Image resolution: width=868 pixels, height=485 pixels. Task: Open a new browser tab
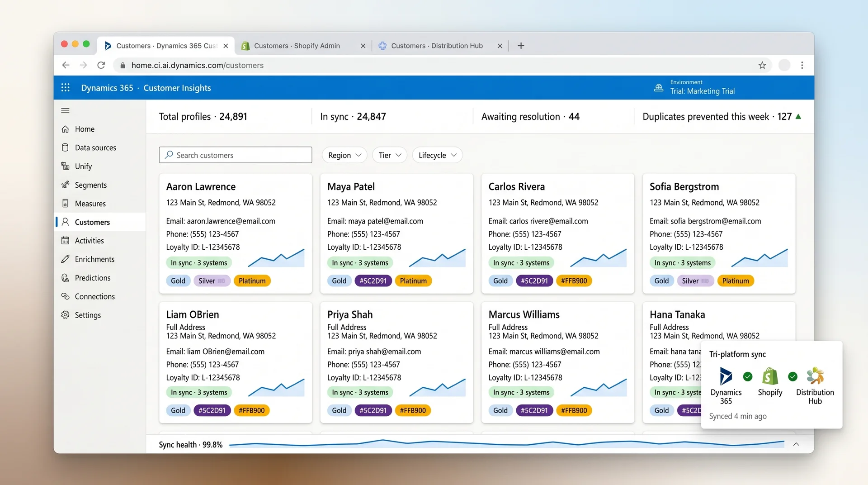point(521,46)
